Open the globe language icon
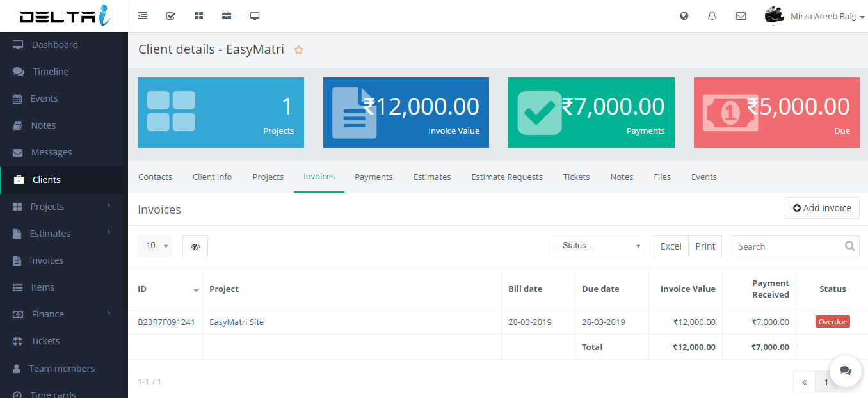 point(684,16)
